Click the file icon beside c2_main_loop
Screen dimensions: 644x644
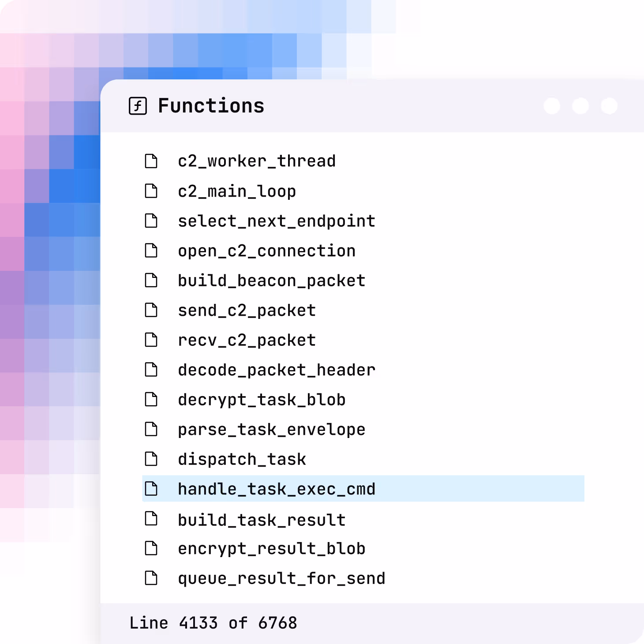coord(151,191)
